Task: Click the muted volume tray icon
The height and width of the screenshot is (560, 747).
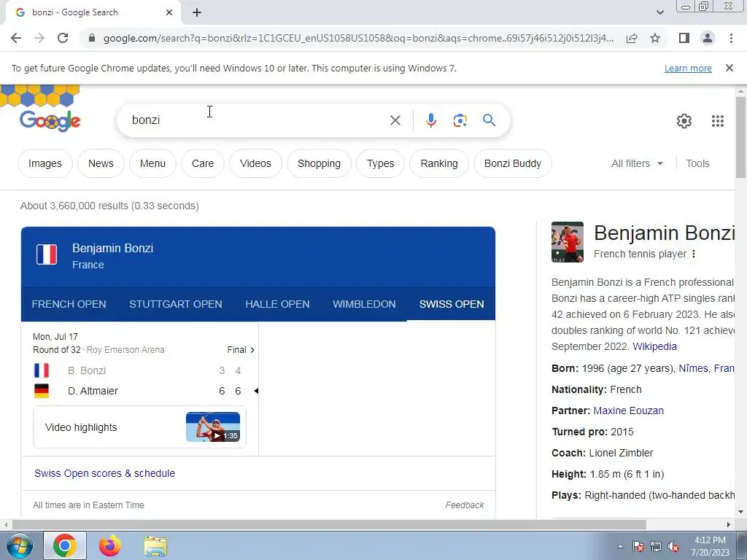Action: [x=673, y=547]
